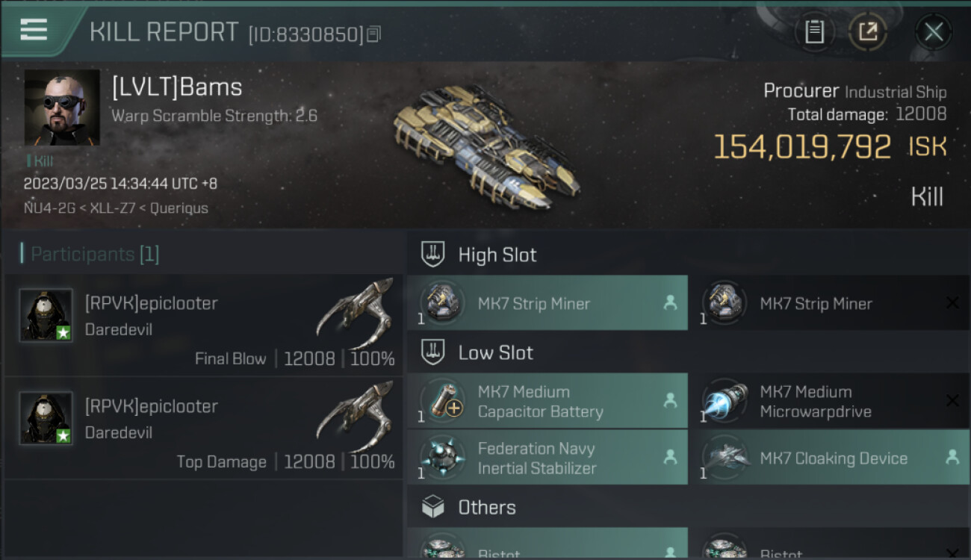Collapse the High Slot section
The width and height of the screenshot is (971, 560).
(x=689, y=255)
